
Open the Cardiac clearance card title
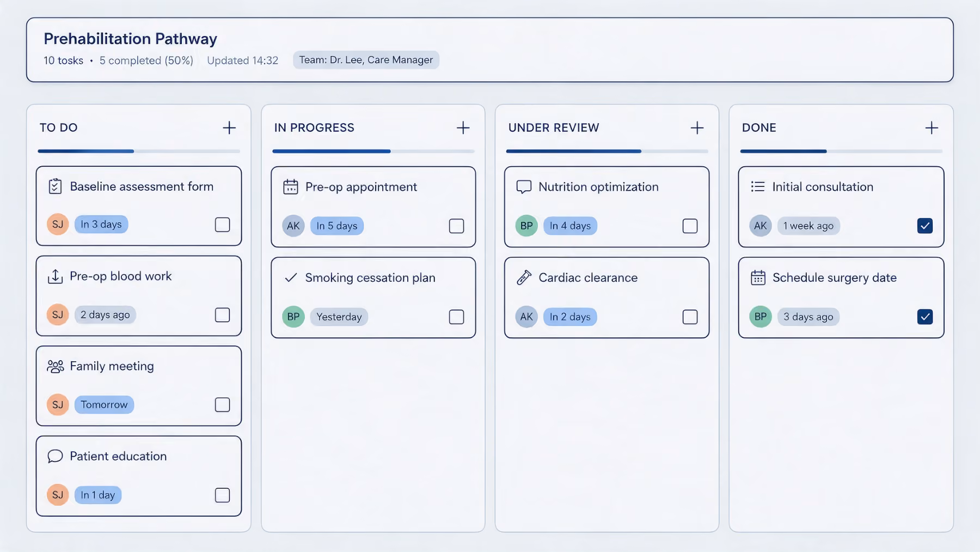[588, 277]
